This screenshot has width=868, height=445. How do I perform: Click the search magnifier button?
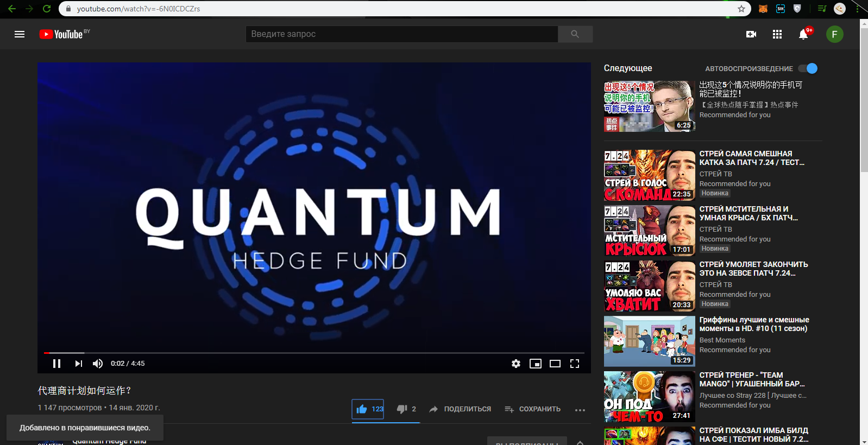(x=575, y=34)
